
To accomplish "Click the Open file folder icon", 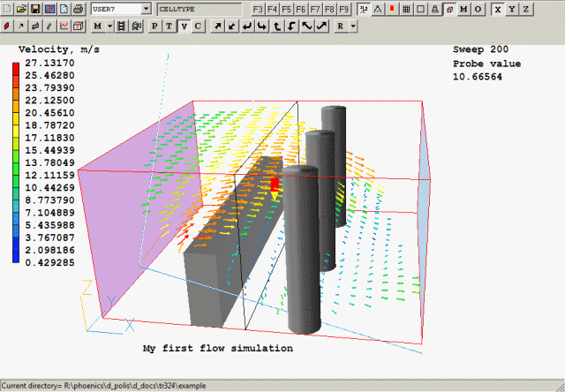I will 20,9.
